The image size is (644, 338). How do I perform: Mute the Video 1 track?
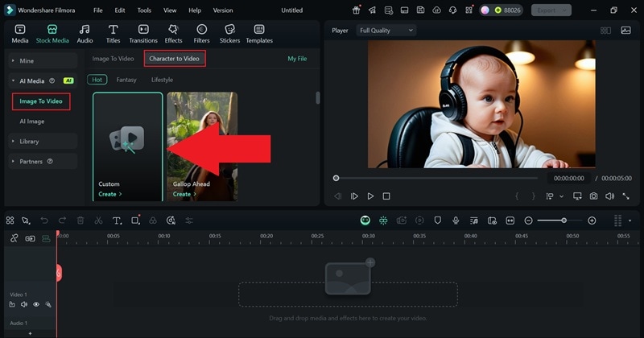tap(24, 304)
